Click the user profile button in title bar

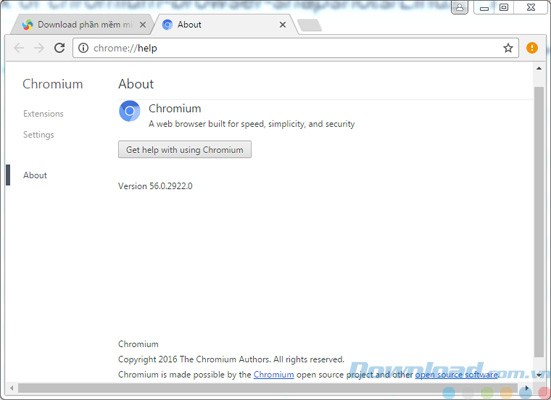point(460,7)
